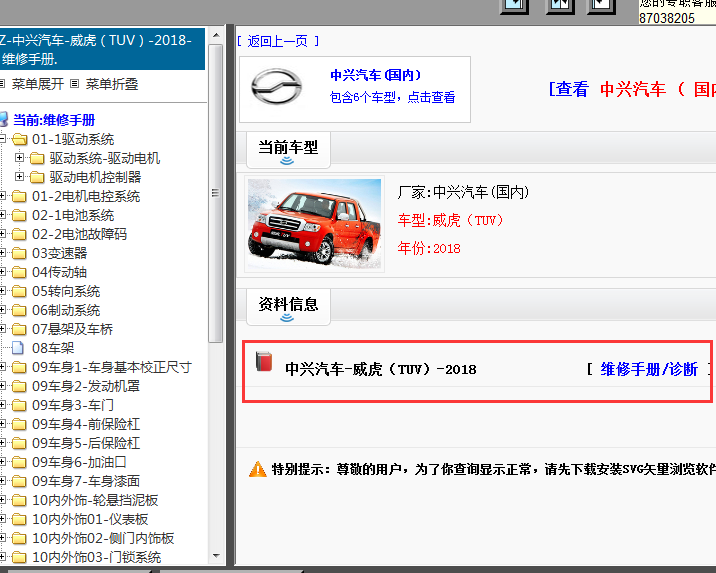Click the tree panel scrollbar up arrow

216,36
